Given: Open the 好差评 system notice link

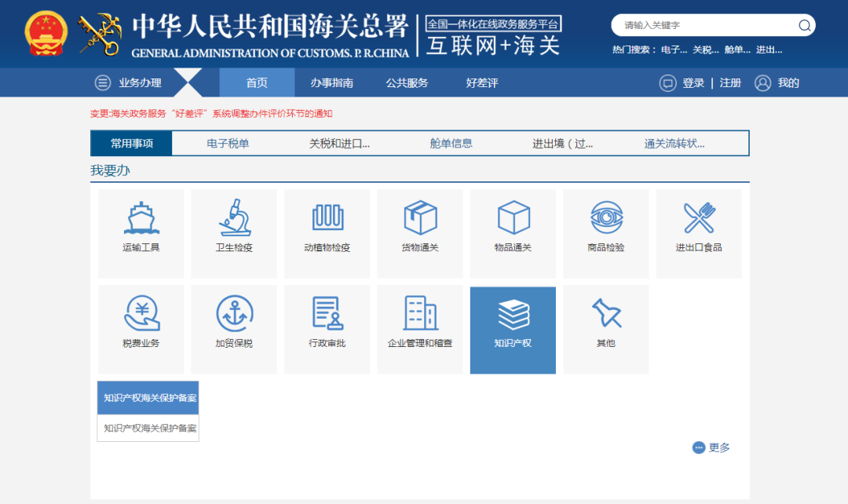Looking at the screenshot, I should [x=219, y=112].
